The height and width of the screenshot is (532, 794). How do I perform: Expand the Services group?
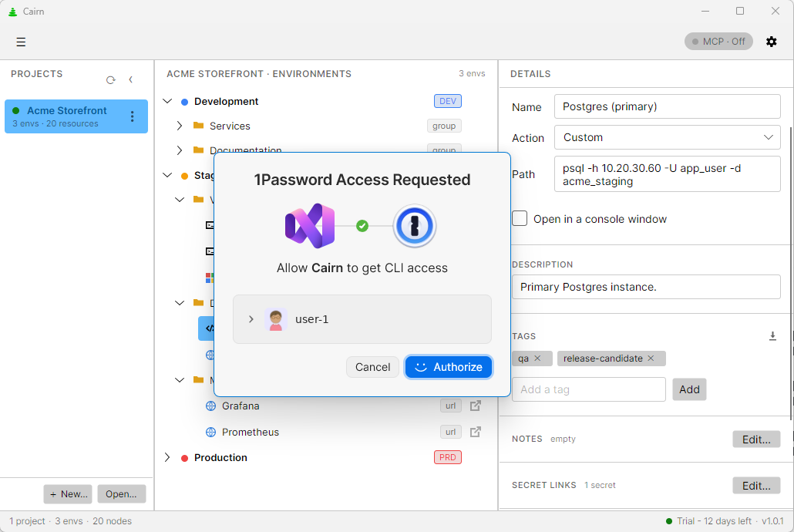pos(180,126)
